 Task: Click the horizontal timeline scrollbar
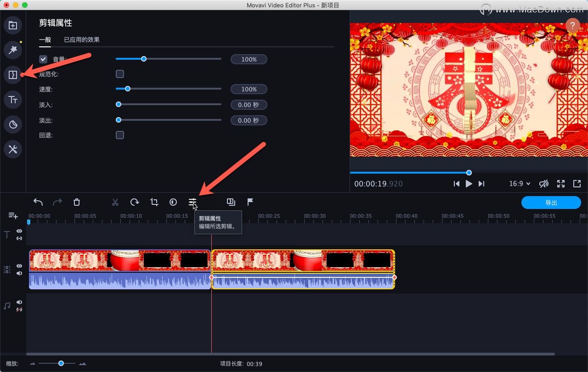point(290,354)
